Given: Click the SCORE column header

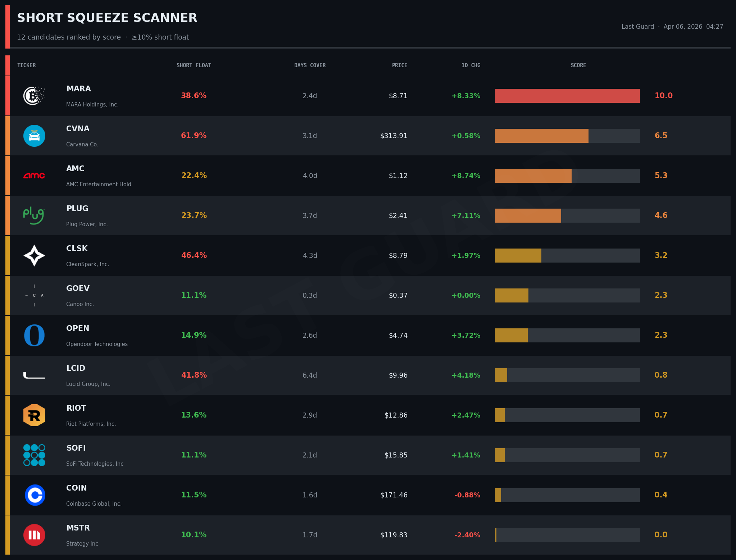Looking at the screenshot, I should pyautogui.click(x=578, y=65).
